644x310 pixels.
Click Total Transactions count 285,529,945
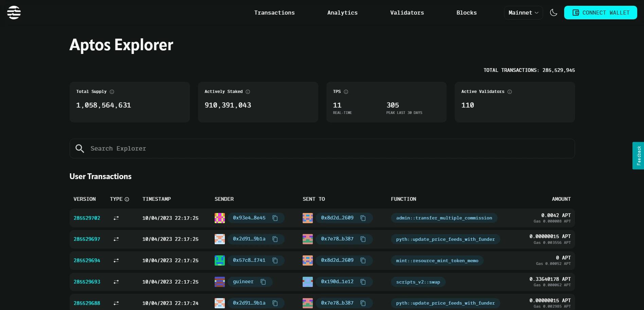tap(558, 70)
